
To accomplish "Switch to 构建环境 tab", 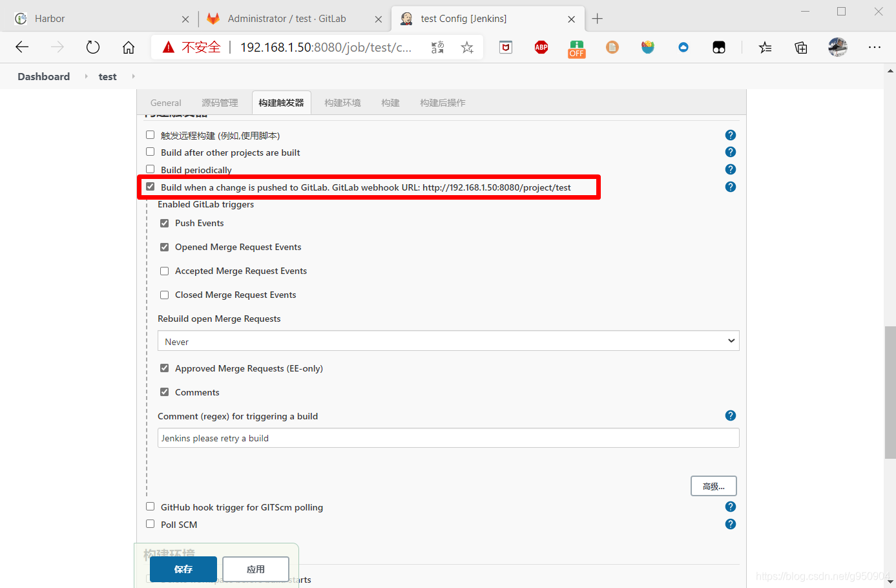I will pos(342,103).
